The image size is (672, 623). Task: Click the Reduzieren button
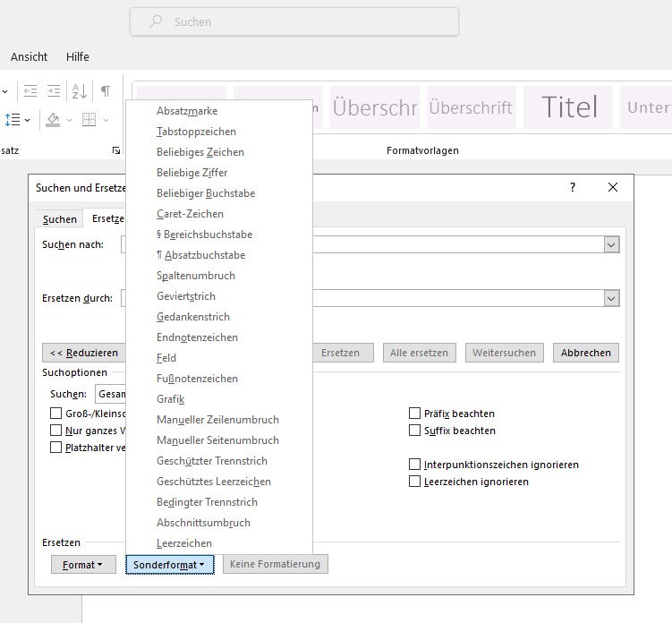click(84, 353)
